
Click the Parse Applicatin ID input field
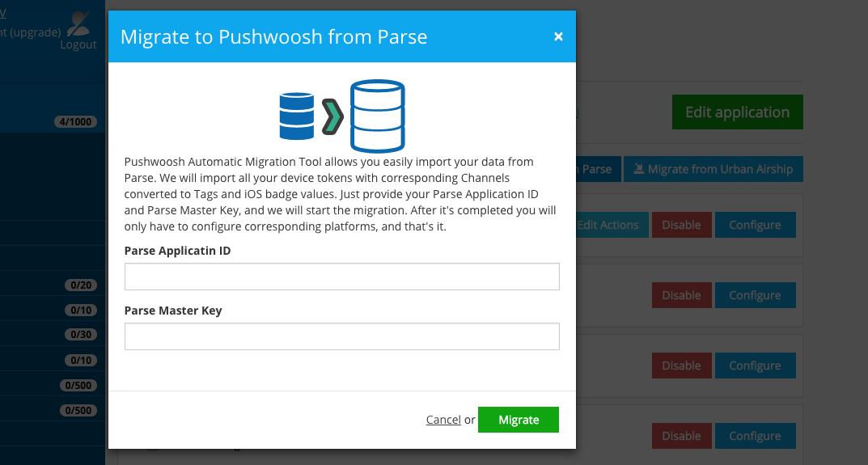tap(342, 277)
